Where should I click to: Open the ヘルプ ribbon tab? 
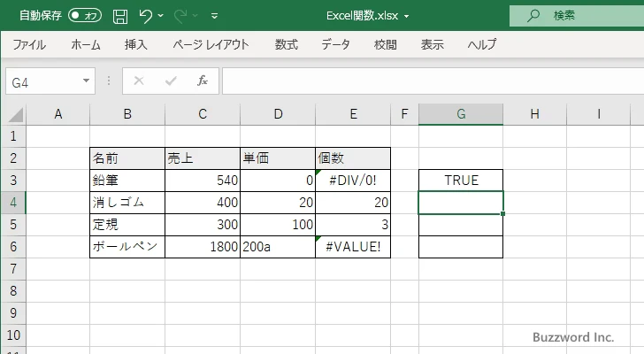pyautogui.click(x=482, y=44)
